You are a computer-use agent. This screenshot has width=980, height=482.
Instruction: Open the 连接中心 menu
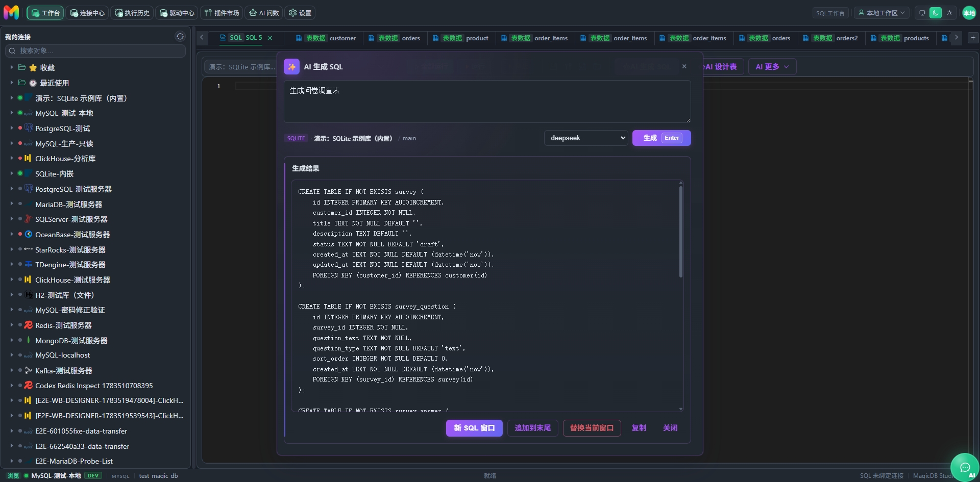[x=87, y=13]
